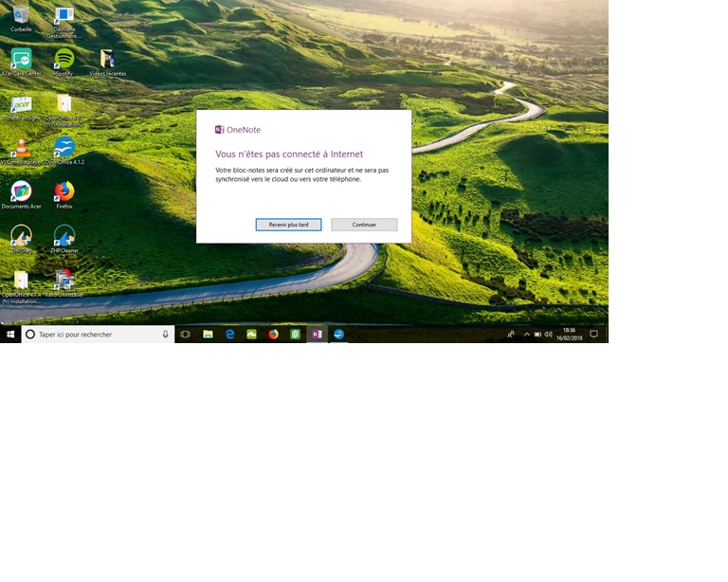The height and width of the screenshot is (582, 728).
Task: Open the ZHPDiag desktop icon
Action: [x=21, y=235]
